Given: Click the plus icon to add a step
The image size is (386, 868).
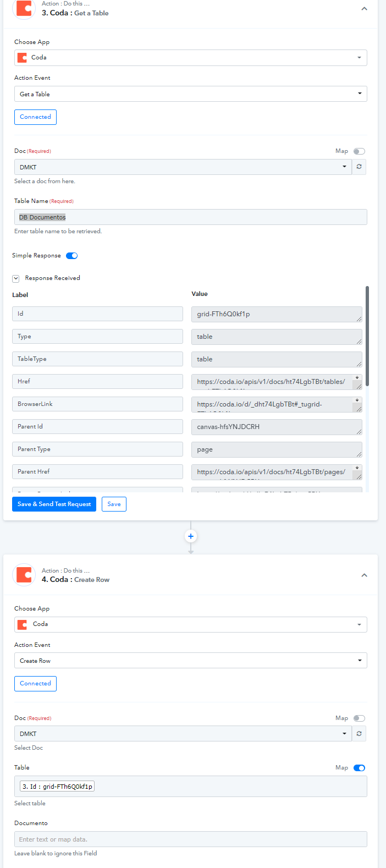Looking at the screenshot, I should click(191, 536).
